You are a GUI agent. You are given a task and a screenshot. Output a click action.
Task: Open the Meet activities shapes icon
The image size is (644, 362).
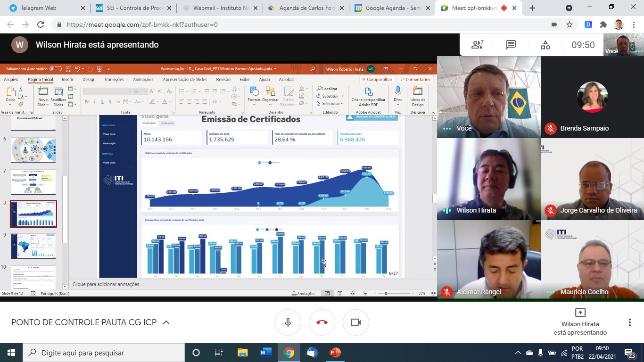tap(545, 45)
